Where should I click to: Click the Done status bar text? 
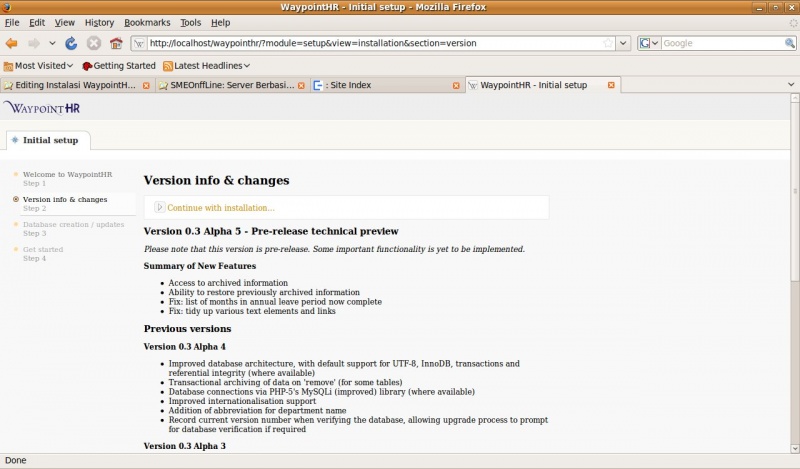15,460
